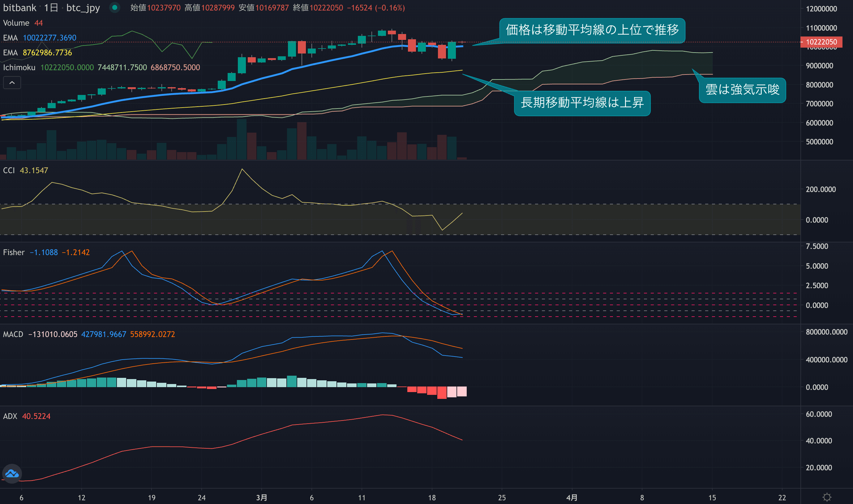This screenshot has width=853, height=504.
Task: Select the 雲は強気示唆 callout annotation
Action: coord(742,90)
